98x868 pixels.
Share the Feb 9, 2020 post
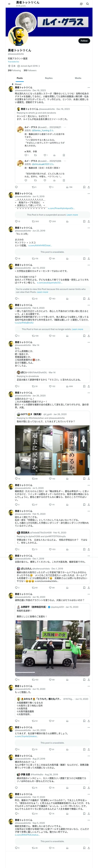(x=89, y=336)
